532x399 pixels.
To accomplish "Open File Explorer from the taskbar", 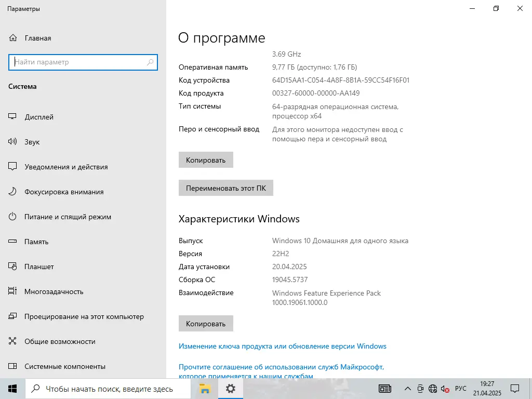I will point(205,389).
